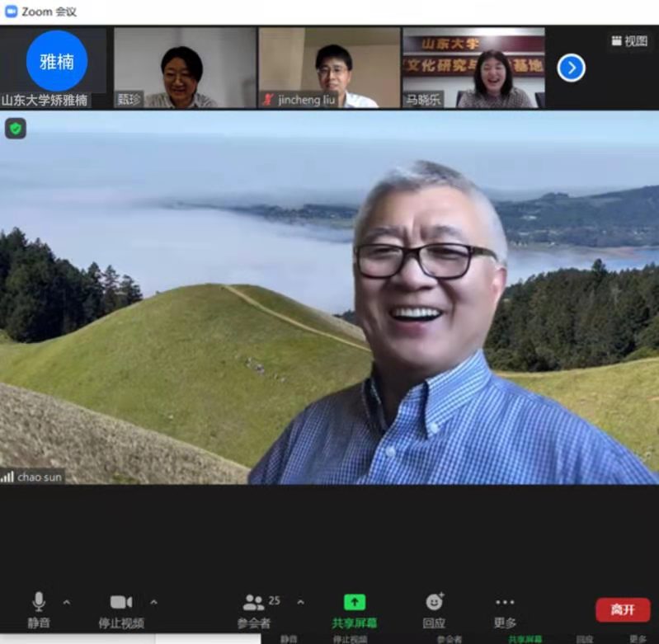Expand the audio options arrow beside microphone

point(67,602)
